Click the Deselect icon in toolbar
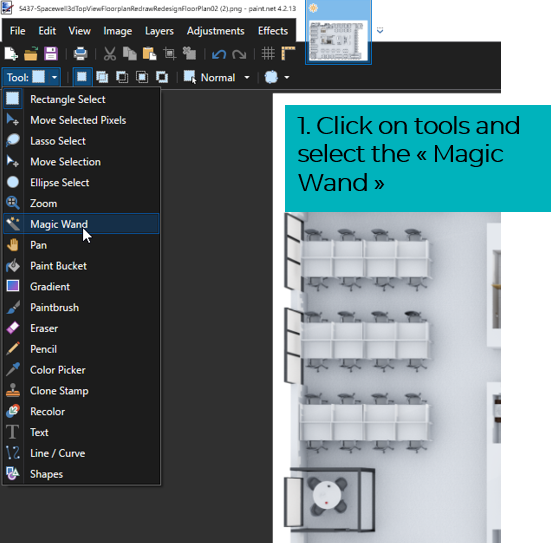555x543 pixels. [x=189, y=54]
